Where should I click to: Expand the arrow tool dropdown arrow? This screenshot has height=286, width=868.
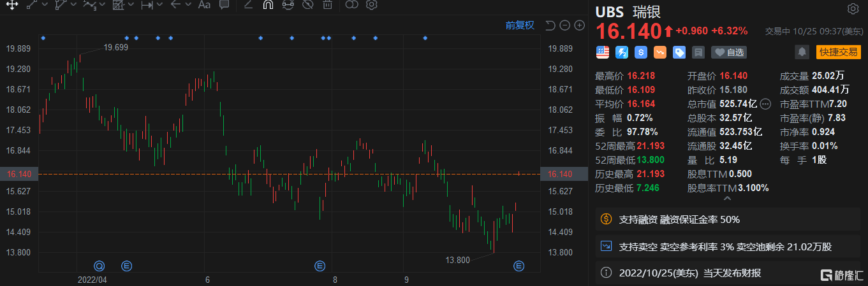click(x=188, y=5)
